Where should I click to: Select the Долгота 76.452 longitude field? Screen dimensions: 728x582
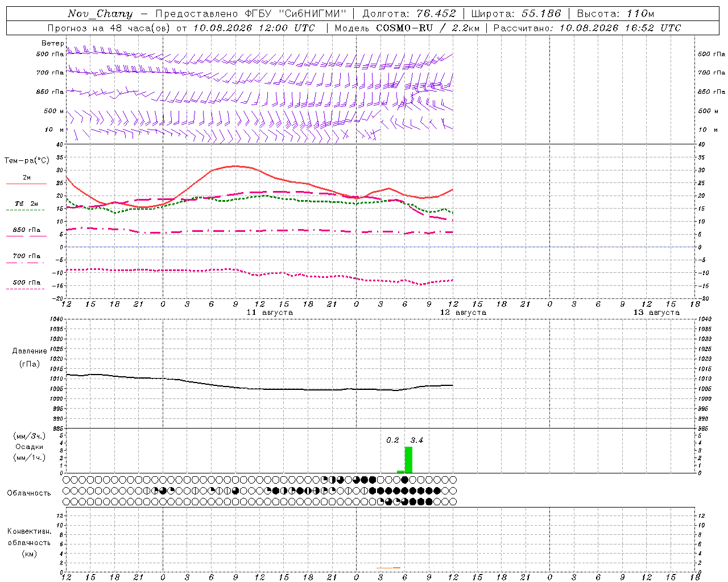click(409, 14)
